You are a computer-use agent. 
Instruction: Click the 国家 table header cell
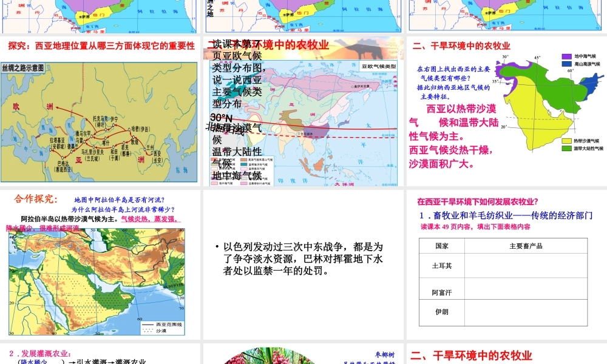click(x=442, y=246)
